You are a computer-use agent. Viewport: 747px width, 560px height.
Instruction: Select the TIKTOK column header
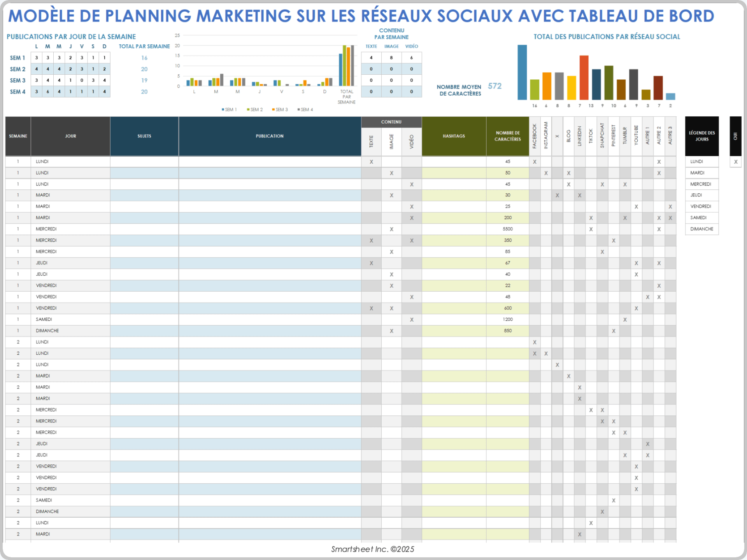591,136
